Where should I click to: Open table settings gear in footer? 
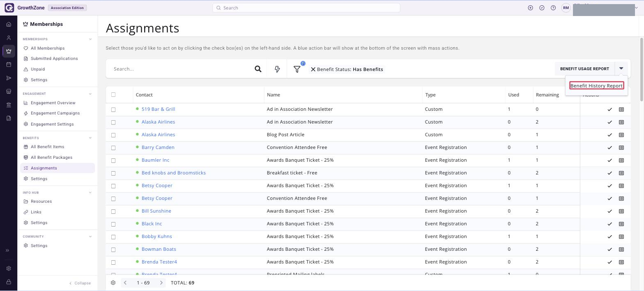click(113, 283)
